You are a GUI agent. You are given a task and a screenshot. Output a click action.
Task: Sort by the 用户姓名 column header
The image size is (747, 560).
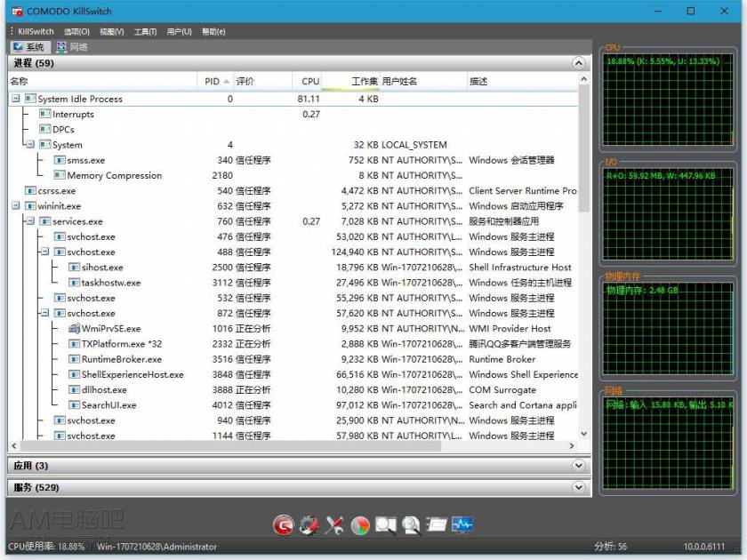click(423, 82)
